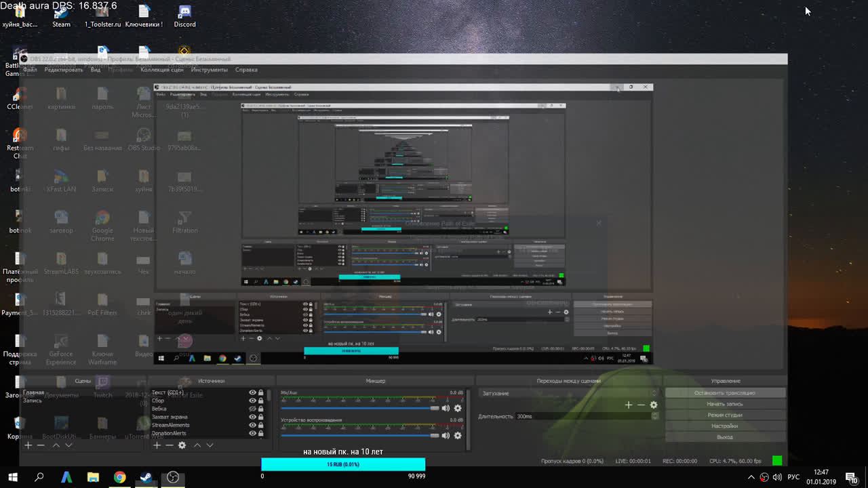Open the Ключевики ! desktop file

144,16
